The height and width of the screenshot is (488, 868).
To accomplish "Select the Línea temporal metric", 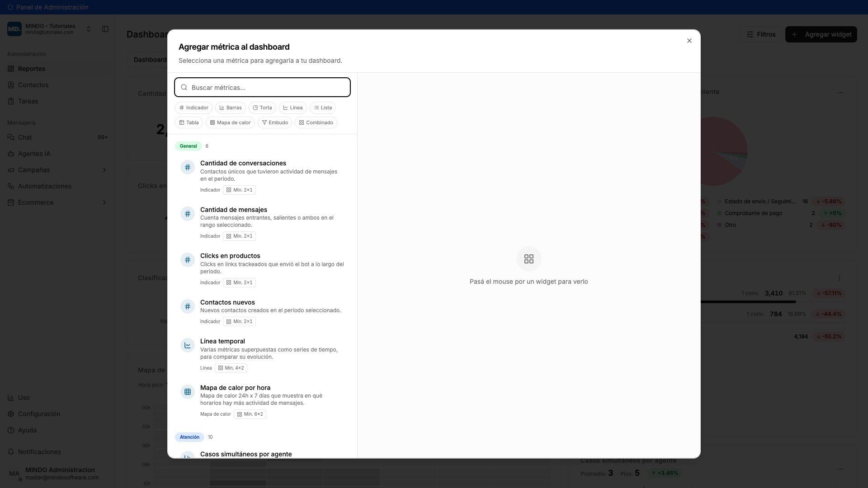I will tap(262, 354).
